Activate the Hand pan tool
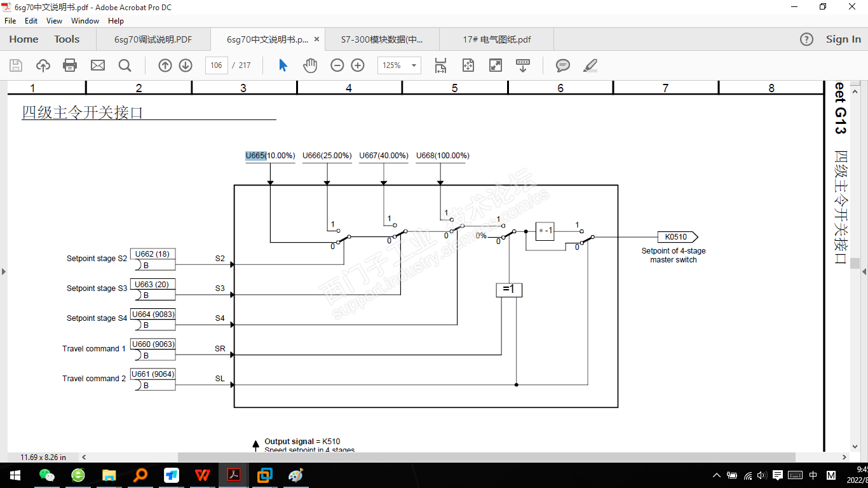 [310, 65]
